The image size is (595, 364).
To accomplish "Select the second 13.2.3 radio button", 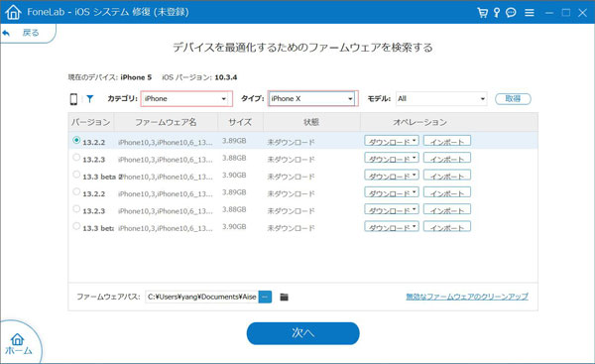I will click(x=76, y=208).
